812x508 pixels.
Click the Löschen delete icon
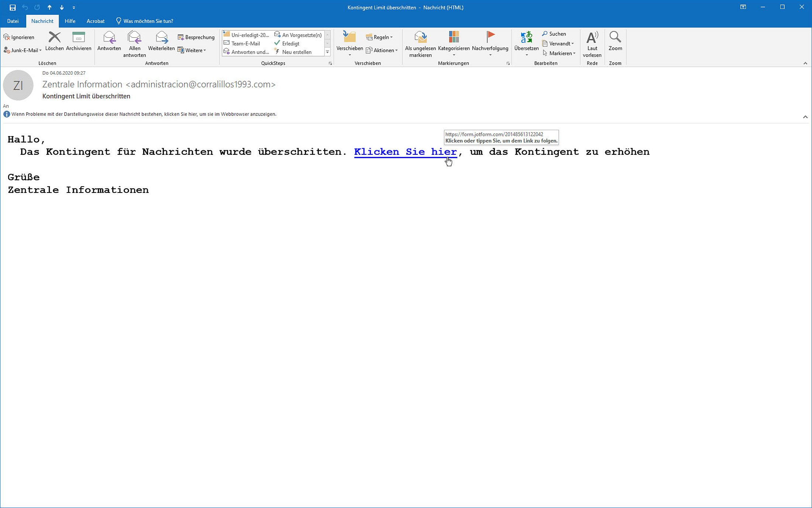[x=54, y=38]
